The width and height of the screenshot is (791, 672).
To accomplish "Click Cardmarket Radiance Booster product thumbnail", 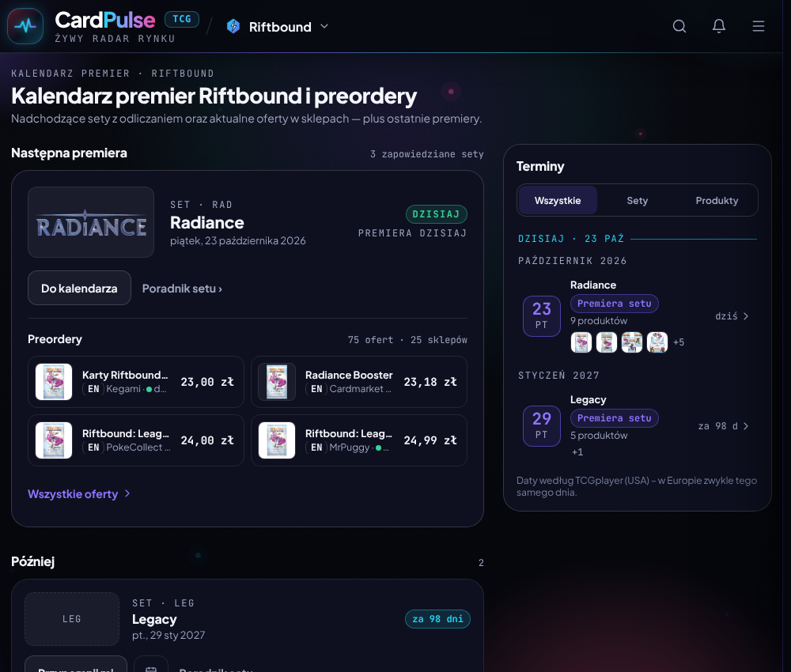I will click(x=277, y=382).
